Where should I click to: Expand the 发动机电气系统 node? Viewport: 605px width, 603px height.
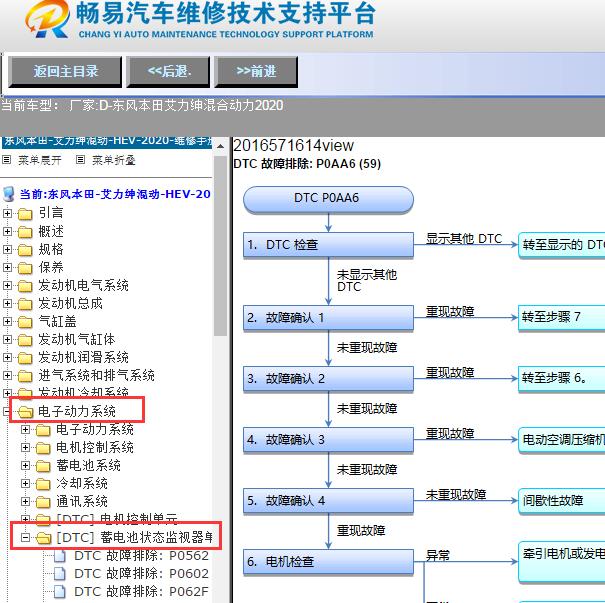click(7, 285)
